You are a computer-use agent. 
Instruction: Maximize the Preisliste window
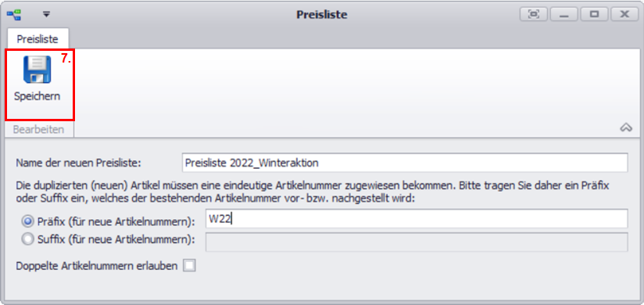point(594,14)
